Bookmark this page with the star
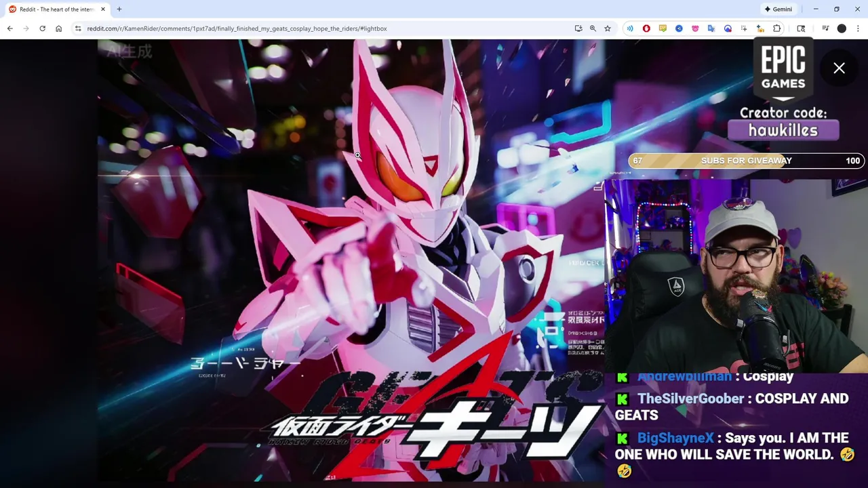 608,28
